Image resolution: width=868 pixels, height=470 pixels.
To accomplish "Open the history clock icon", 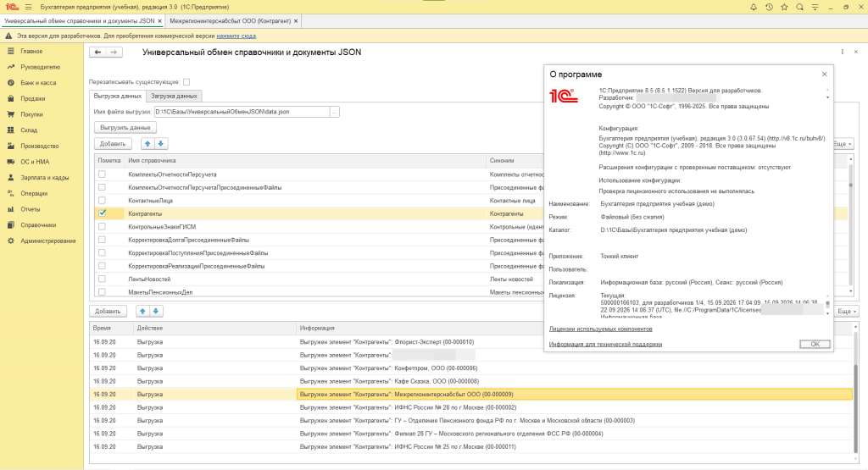I will tap(769, 7).
